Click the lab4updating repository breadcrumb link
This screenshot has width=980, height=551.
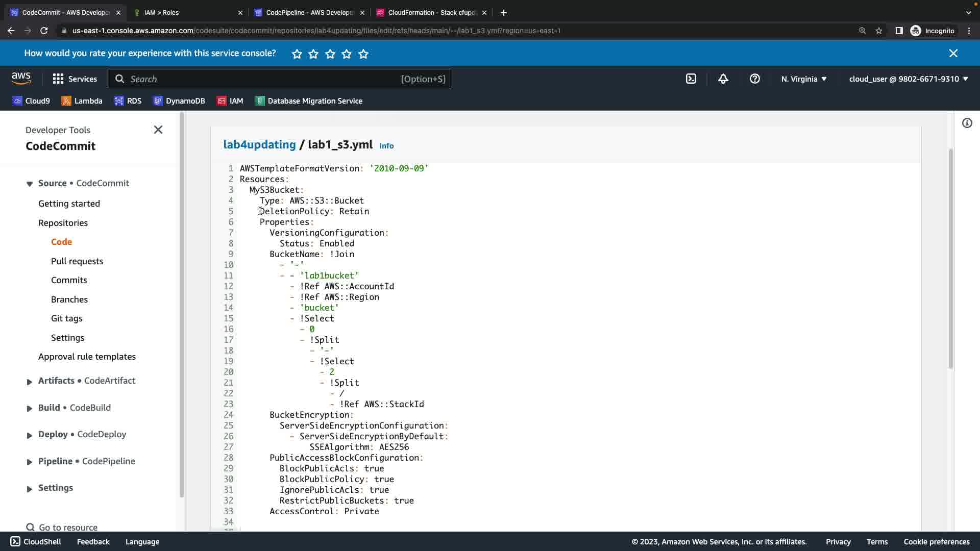pyautogui.click(x=259, y=144)
